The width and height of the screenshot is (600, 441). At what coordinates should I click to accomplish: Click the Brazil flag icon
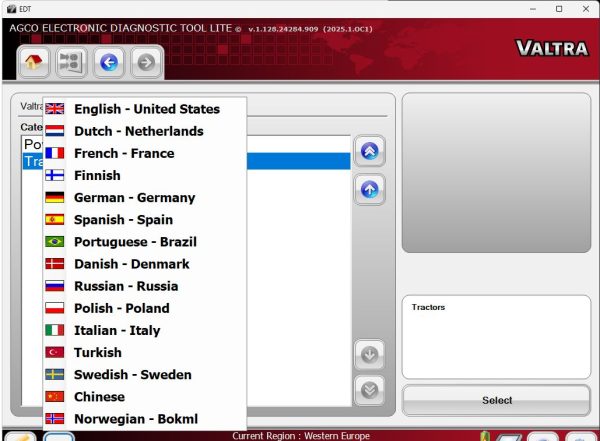(x=55, y=242)
